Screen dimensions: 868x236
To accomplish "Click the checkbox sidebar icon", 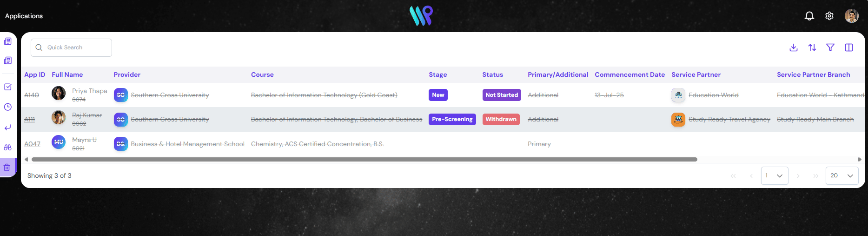I will tap(8, 87).
